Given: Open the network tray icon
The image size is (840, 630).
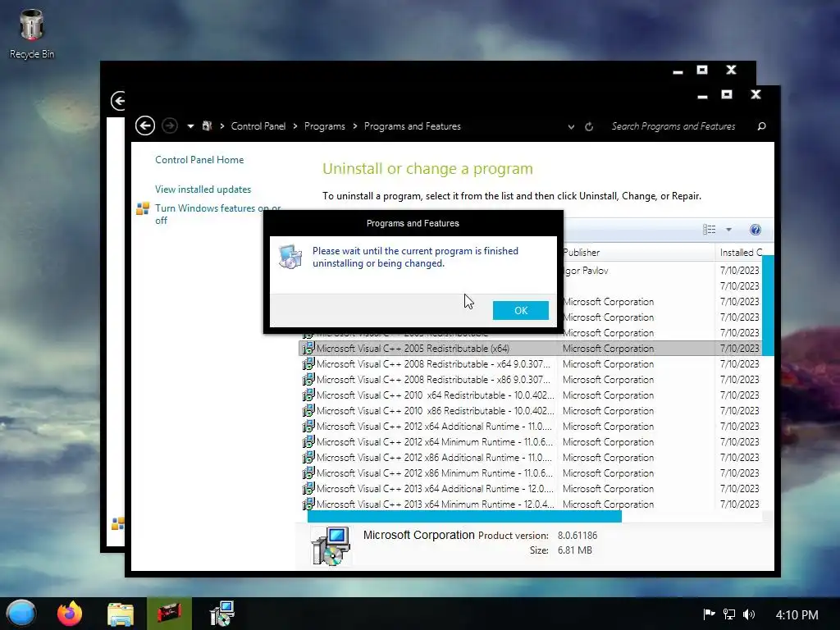Looking at the screenshot, I should pyautogui.click(x=728, y=614).
